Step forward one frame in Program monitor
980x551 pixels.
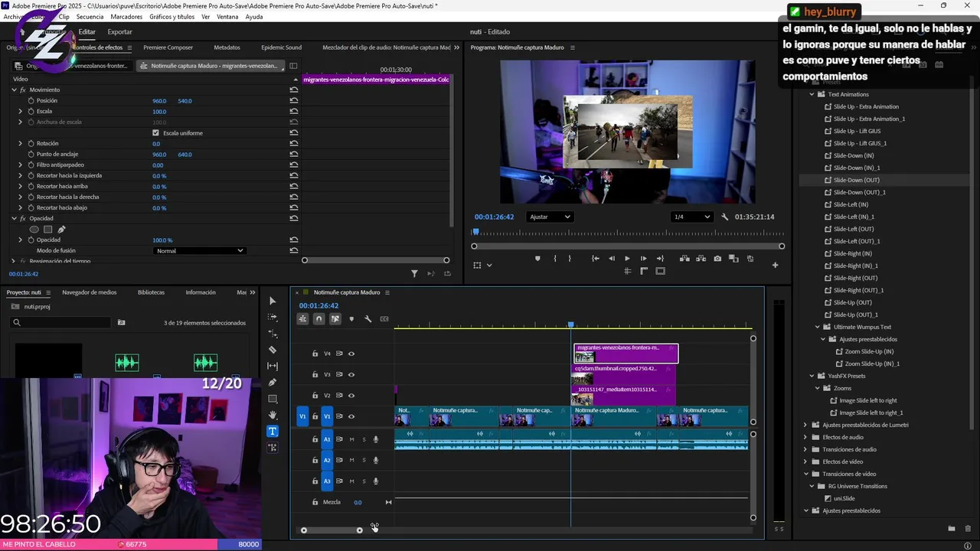pos(643,259)
